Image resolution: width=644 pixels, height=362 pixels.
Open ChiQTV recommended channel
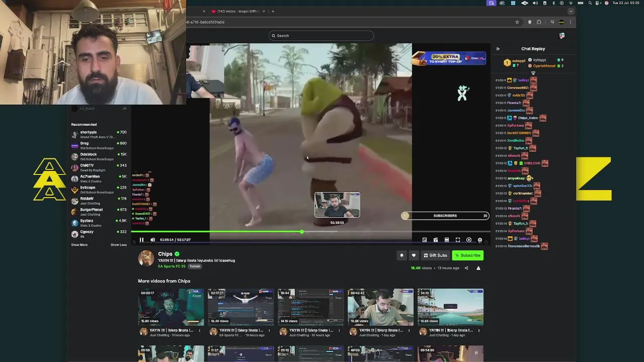click(x=99, y=167)
